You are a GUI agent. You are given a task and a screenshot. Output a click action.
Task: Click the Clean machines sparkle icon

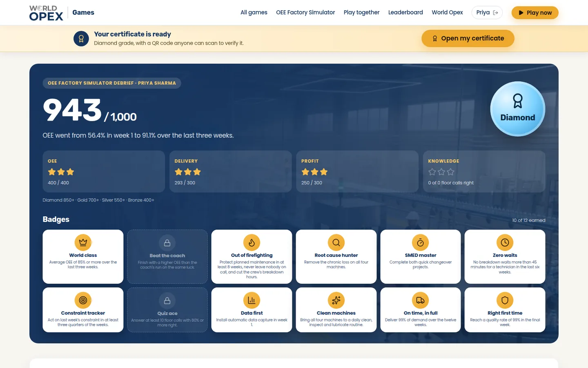[x=336, y=300]
